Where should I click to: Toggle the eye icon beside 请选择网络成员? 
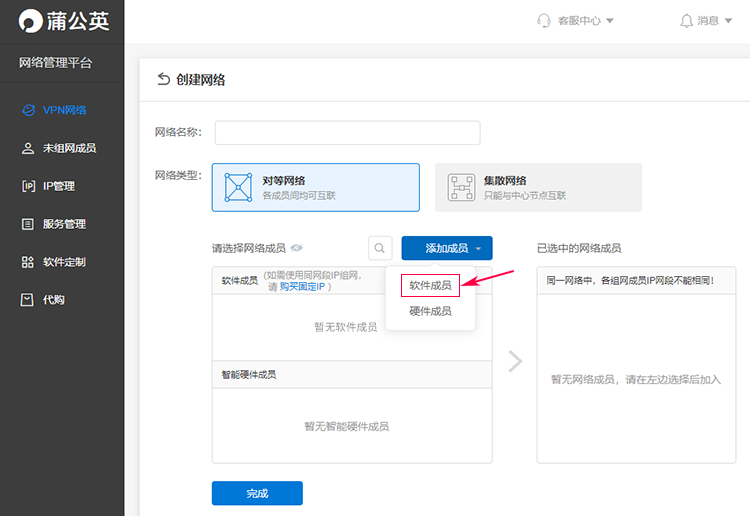pos(297,248)
